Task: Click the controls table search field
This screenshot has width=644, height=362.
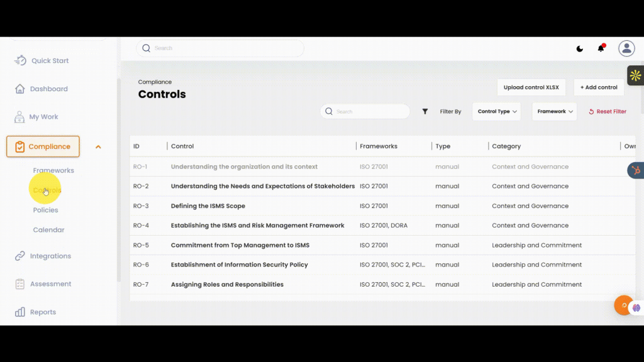Action: click(371, 111)
